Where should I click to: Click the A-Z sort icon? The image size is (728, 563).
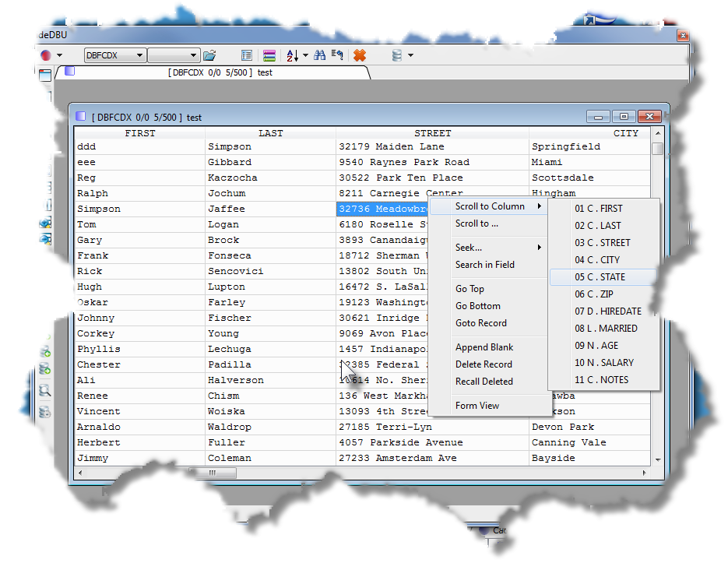point(292,55)
